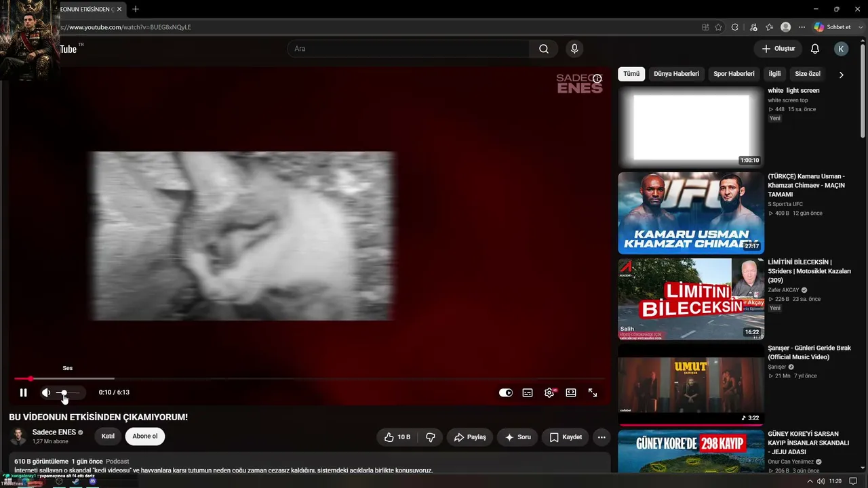The image size is (868, 488).
Task: Open the taskbar volume icon
Action: (821, 481)
